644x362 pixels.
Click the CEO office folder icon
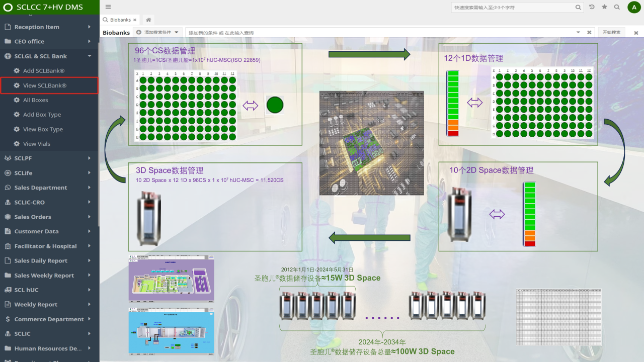(8, 42)
